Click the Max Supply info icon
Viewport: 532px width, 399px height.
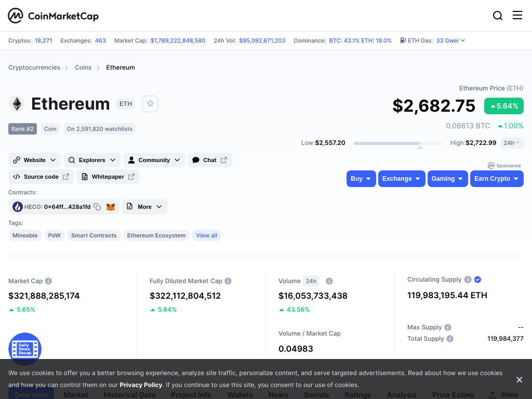coord(448,327)
